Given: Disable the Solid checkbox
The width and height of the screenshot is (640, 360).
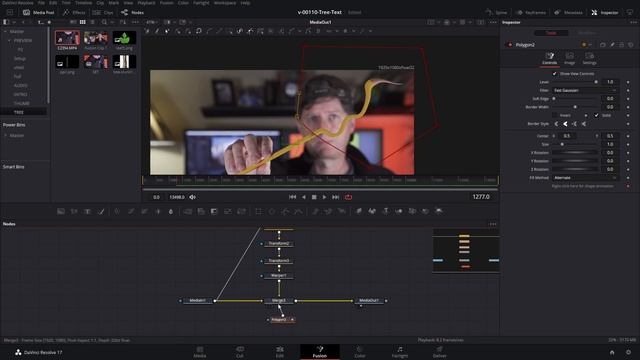Looking at the screenshot, I should 596,116.
